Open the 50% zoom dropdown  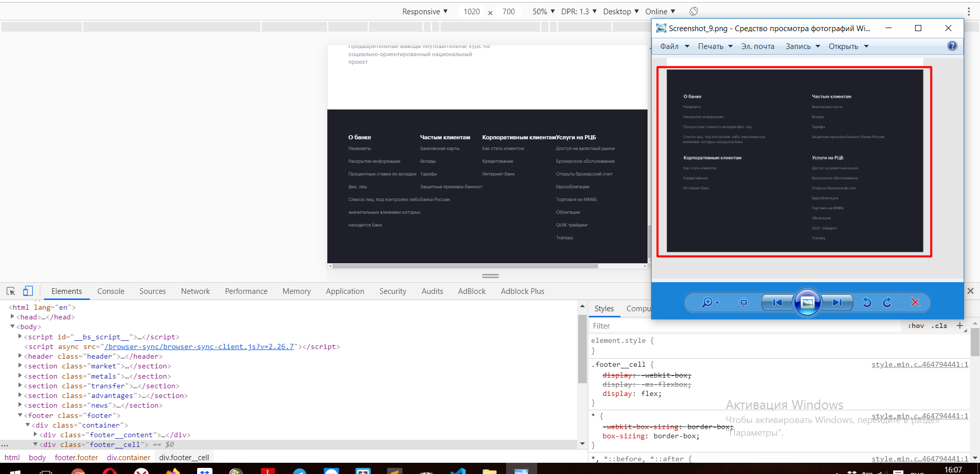(543, 11)
